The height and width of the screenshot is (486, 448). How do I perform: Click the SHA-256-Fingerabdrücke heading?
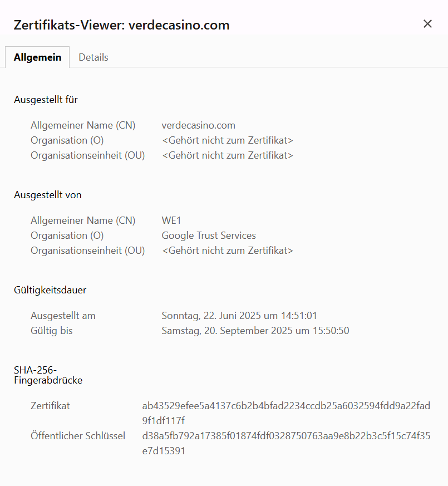click(x=48, y=375)
